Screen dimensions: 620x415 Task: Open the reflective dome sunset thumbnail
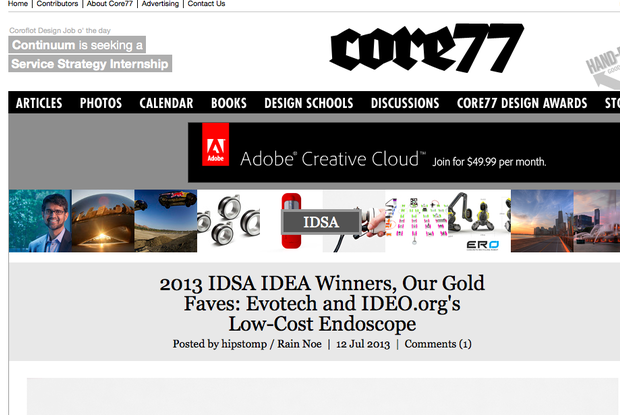(x=103, y=221)
